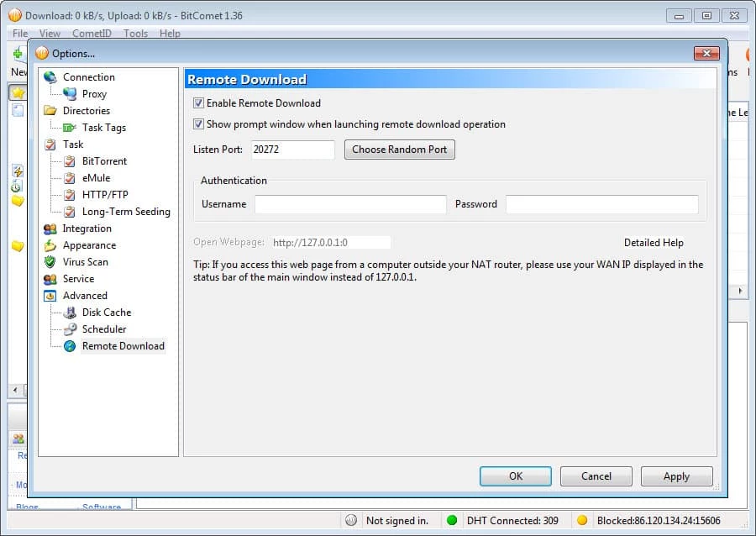Click the Long-Term Seeding icon
756x536 pixels.
click(x=70, y=212)
